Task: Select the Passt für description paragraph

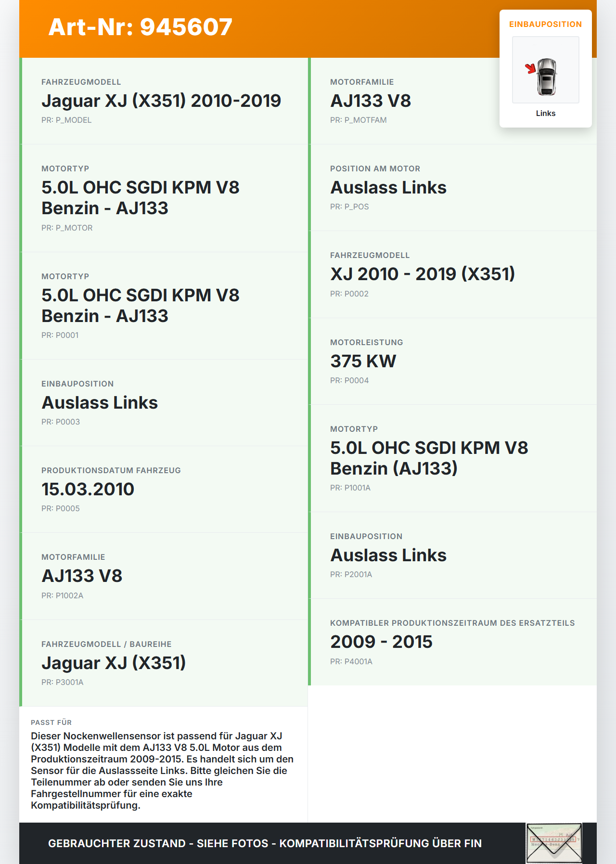Action: tap(163, 771)
